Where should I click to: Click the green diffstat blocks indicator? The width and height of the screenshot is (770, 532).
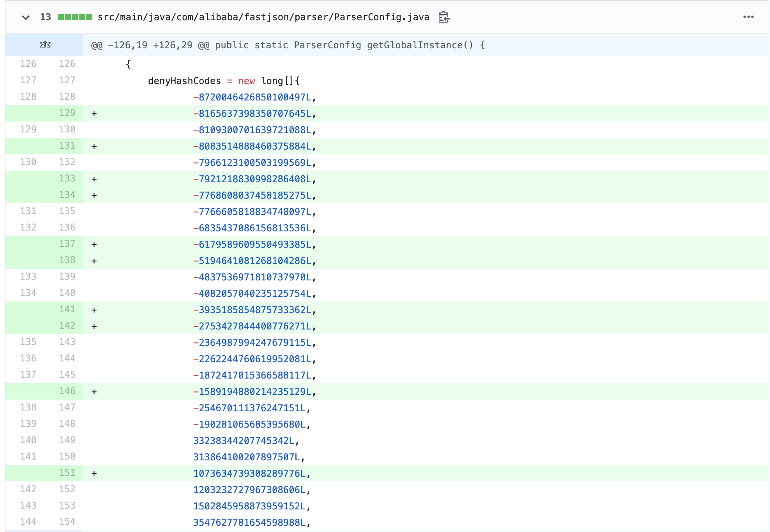click(x=74, y=17)
